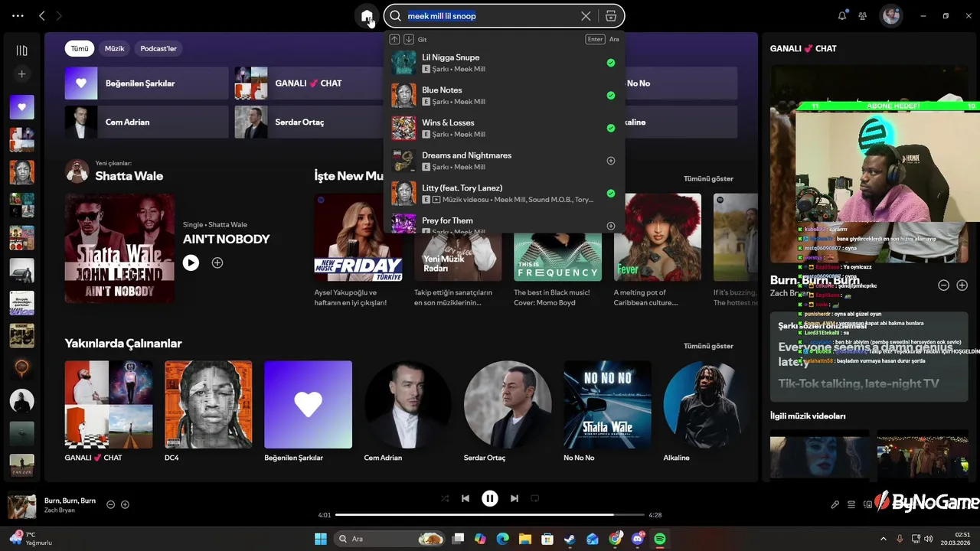
Task: Open Beğenilen Şarkılar shortcut card
Action: pyautogui.click(x=147, y=83)
